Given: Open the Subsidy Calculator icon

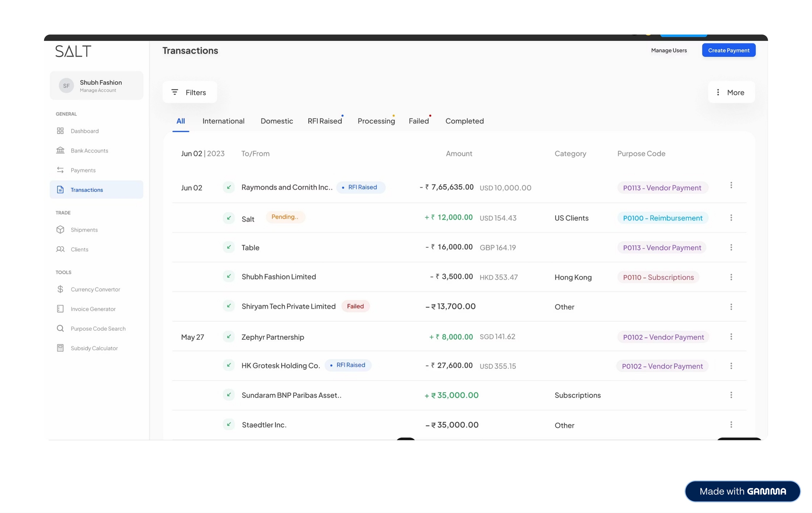Looking at the screenshot, I should click(x=60, y=348).
